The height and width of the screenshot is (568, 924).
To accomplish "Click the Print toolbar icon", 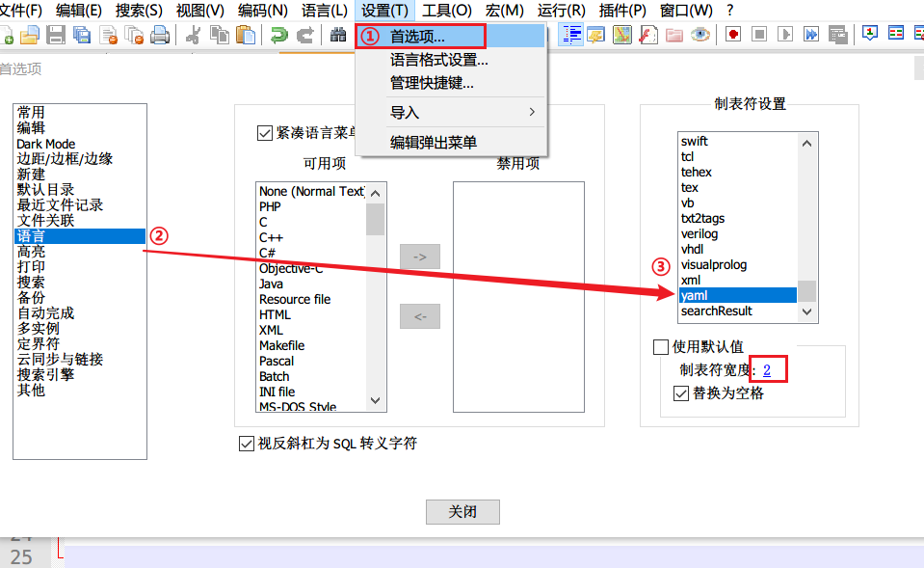I will click(159, 37).
